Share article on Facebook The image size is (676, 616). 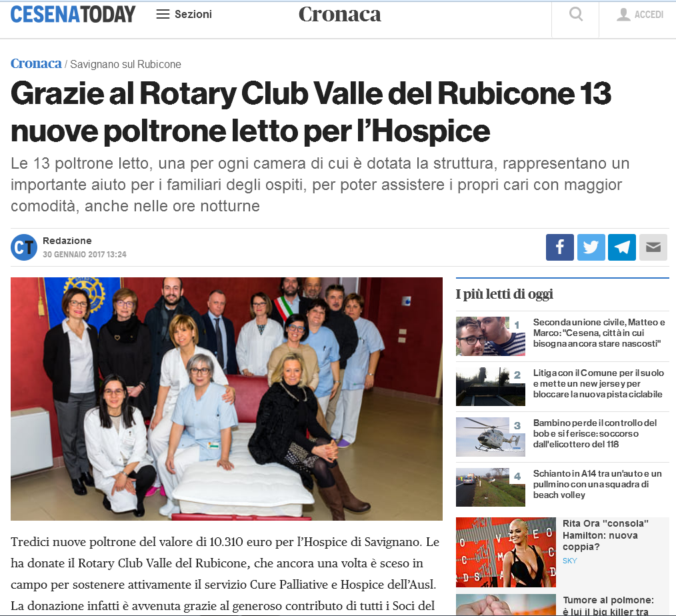point(559,247)
